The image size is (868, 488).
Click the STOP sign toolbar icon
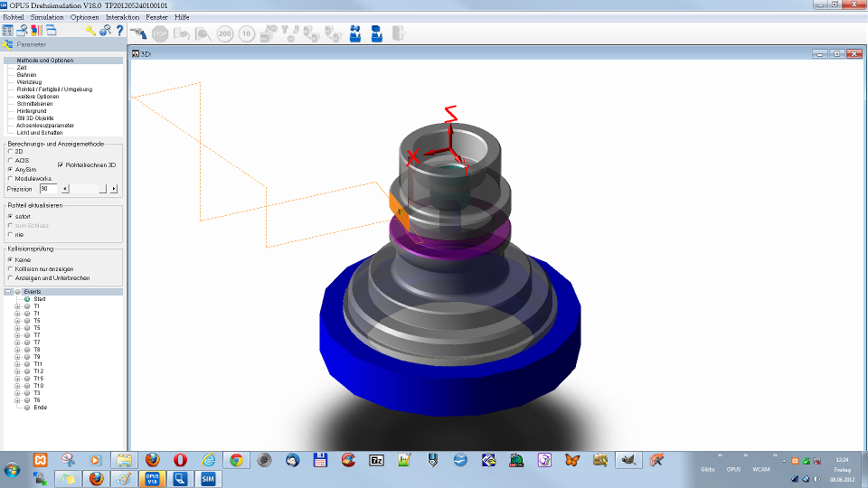click(160, 33)
